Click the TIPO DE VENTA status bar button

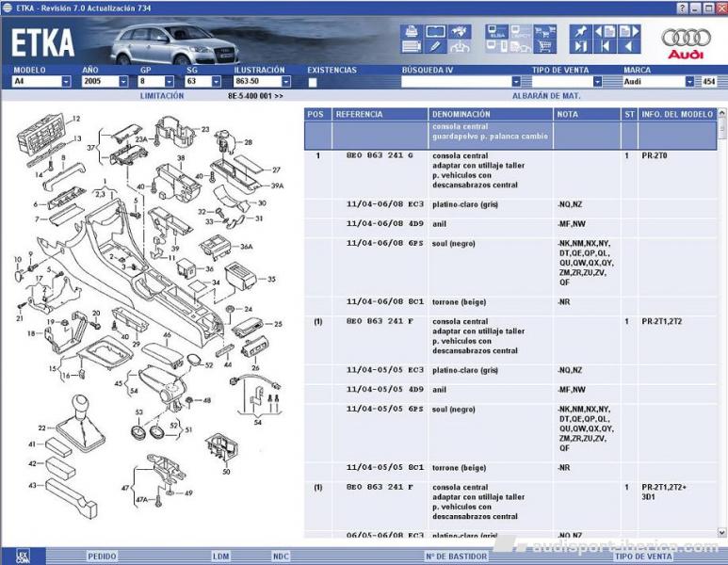tap(643, 557)
